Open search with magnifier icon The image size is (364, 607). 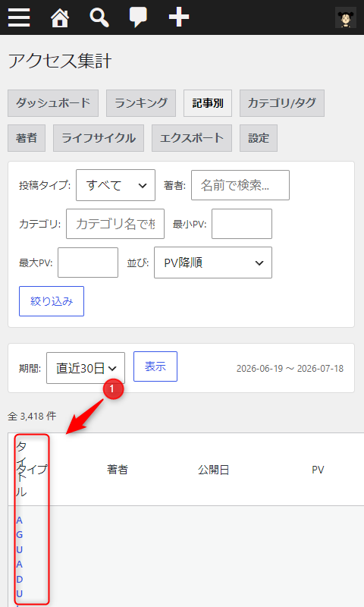pyautogui.click(x=99, y=17)
